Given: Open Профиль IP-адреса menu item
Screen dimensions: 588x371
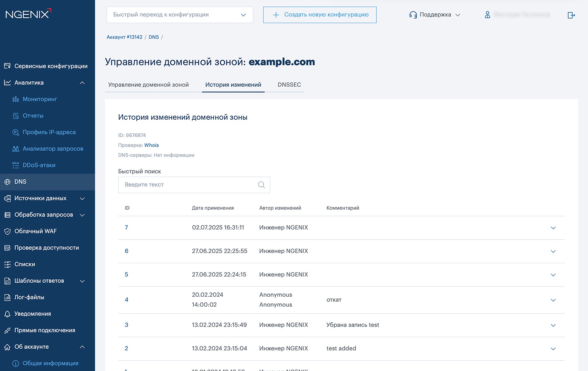Looking at the screenshot, I should point(49,132).
